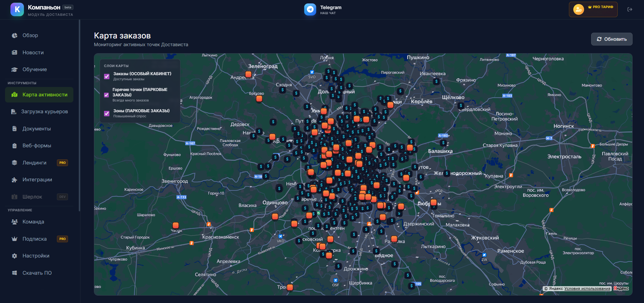Uncheck the Горячие точки layer checkbox
This screenshot has width=644, height=303.
[107, 95]
